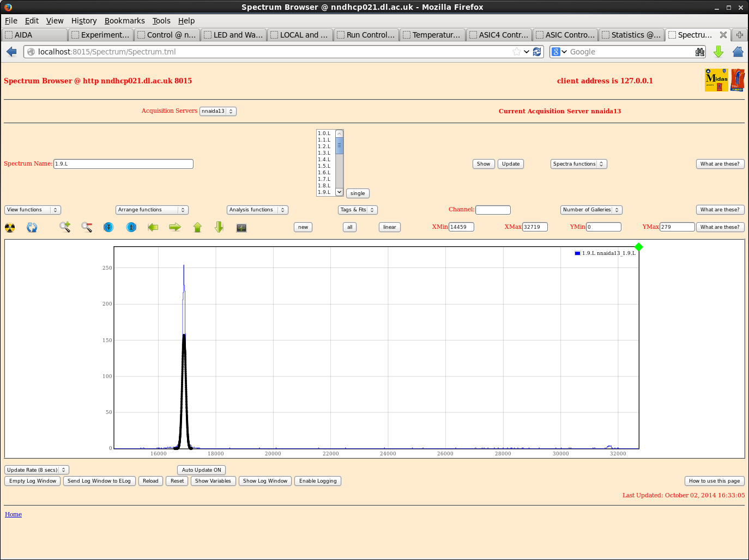
Task: Click the blue refresh arrows icon
Action: pyautogui.click(x=32, y=228)
